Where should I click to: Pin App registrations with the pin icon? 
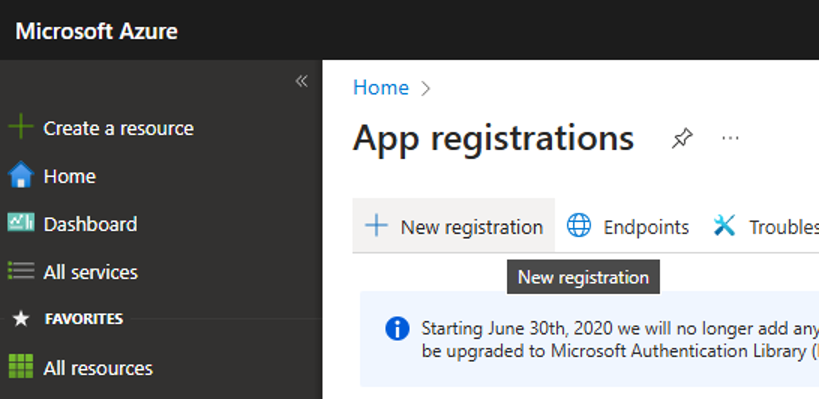pyautogui.click(x=682, y=139)
